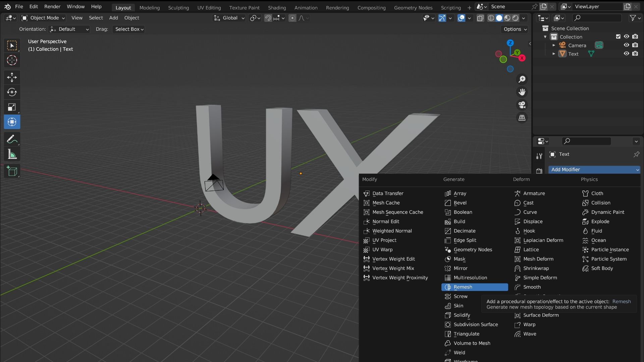
Task: Choose the Remesh modifier
Action: point(474,287)
